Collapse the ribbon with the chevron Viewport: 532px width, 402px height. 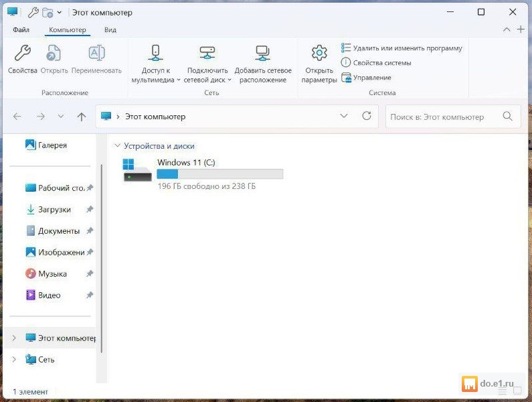click(x=507, y=29)
